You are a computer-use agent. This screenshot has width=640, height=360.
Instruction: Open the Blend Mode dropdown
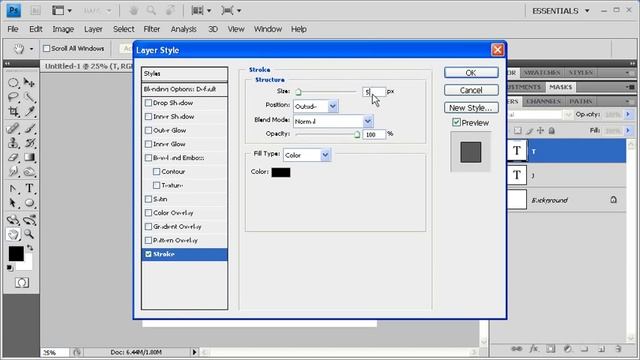tap(333, 121)
